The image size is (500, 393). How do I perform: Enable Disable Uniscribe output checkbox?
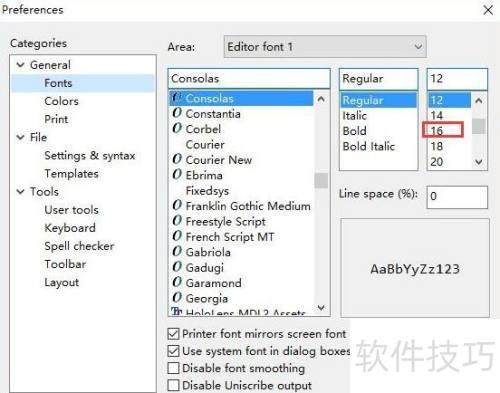(x=173, y=385)
